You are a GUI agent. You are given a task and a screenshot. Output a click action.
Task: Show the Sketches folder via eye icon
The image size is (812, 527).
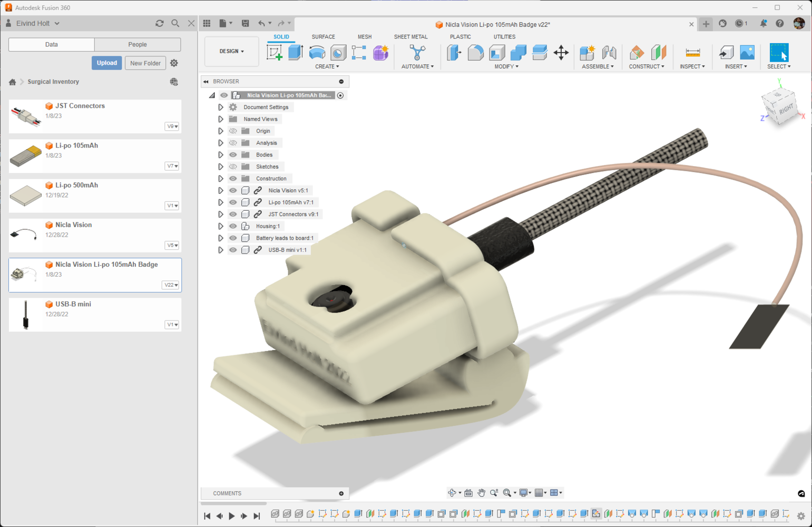click(x=233, y=167)
